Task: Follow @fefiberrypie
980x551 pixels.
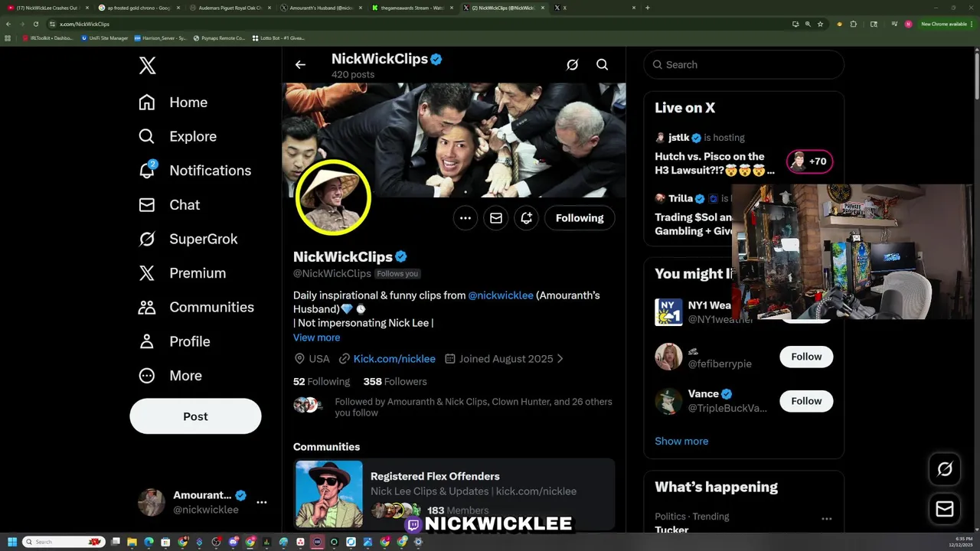Action: (806, 357)
